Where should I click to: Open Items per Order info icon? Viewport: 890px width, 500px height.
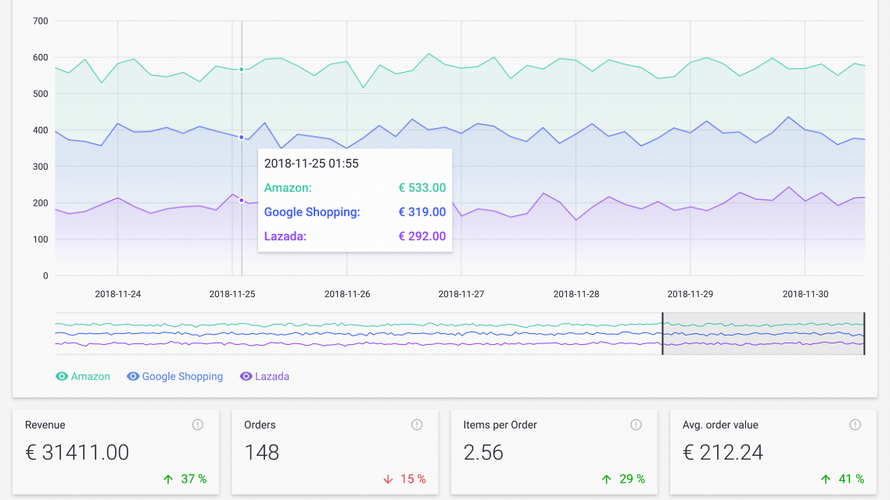pos(636,425)
